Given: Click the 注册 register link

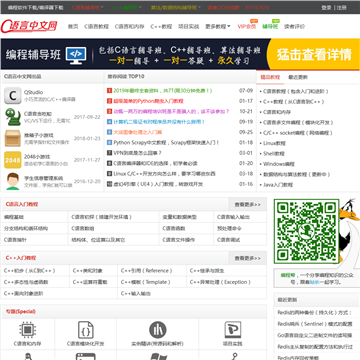Looking at the screenshot, I should [342, 7].
